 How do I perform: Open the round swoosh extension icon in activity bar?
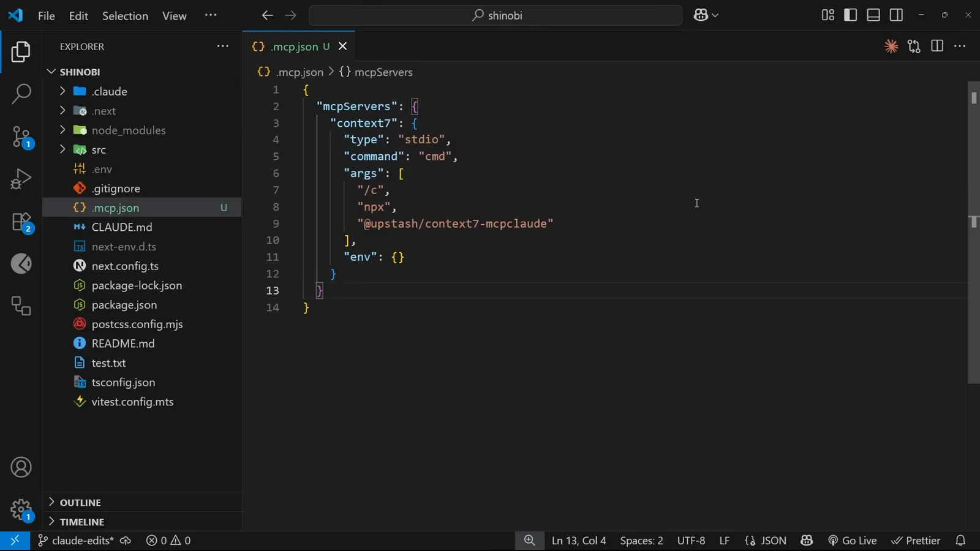21,264
